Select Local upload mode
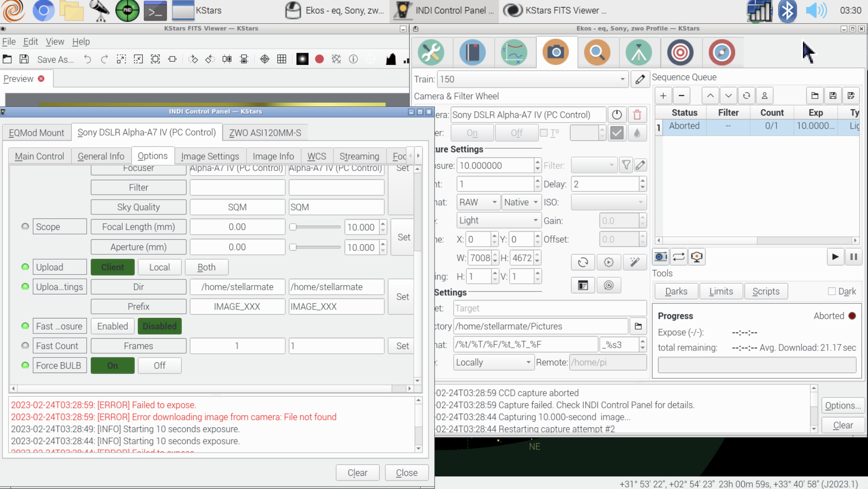 coord(159,267)
